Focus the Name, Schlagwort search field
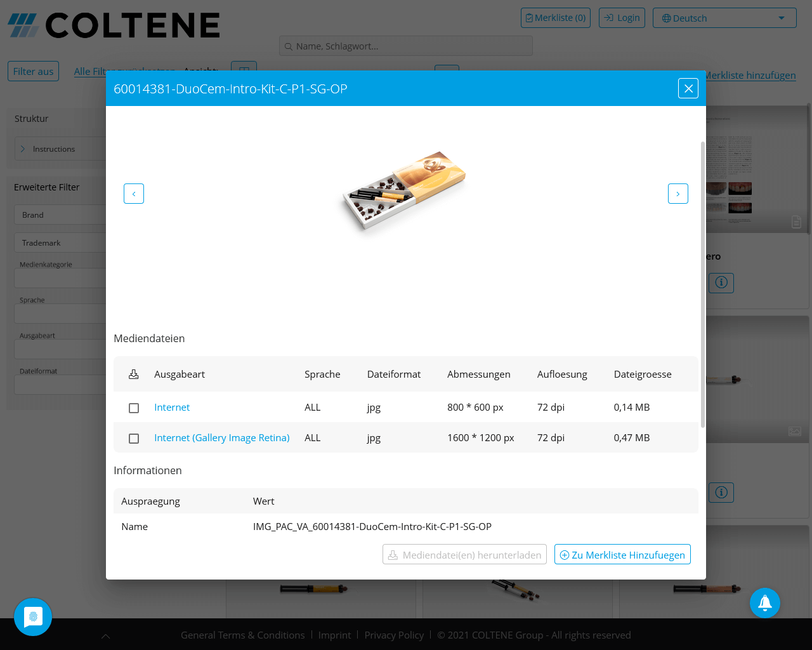Image resolution: width=812 pixels, height=650 pixels. [406, 46]
